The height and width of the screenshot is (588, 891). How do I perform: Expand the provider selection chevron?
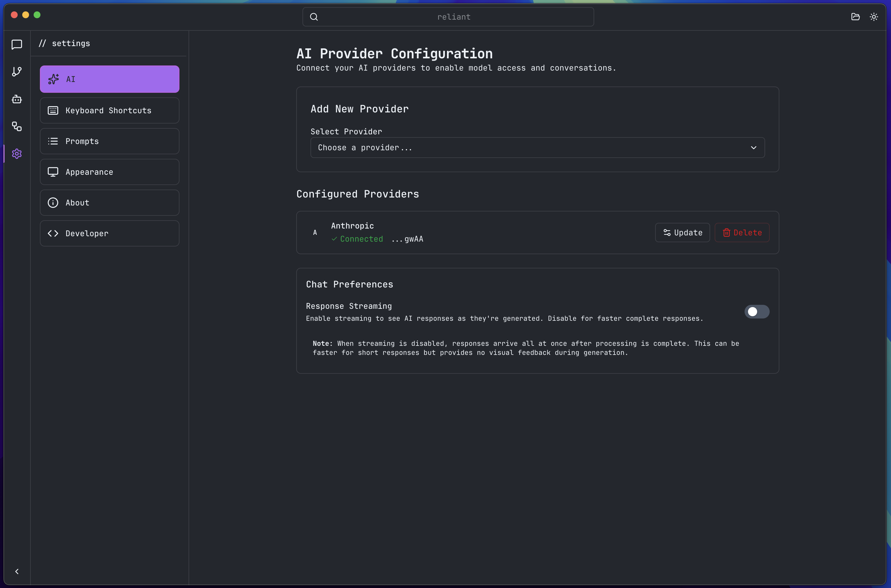[754, 147]
